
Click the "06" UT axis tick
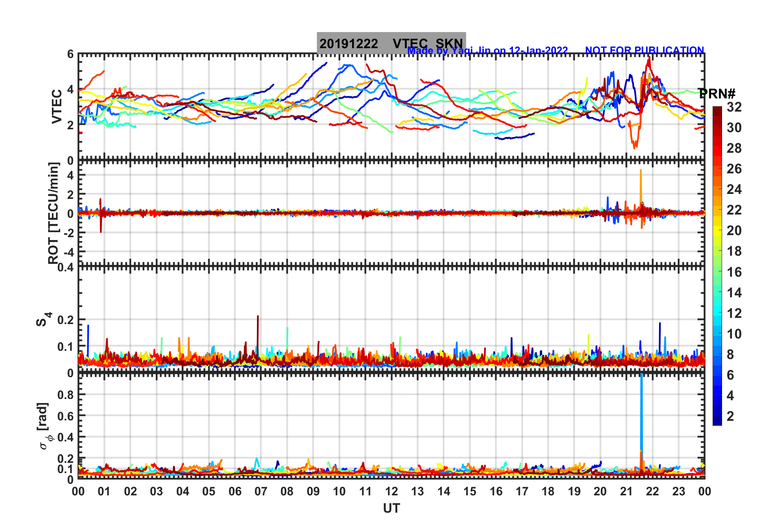coord(235,491)
